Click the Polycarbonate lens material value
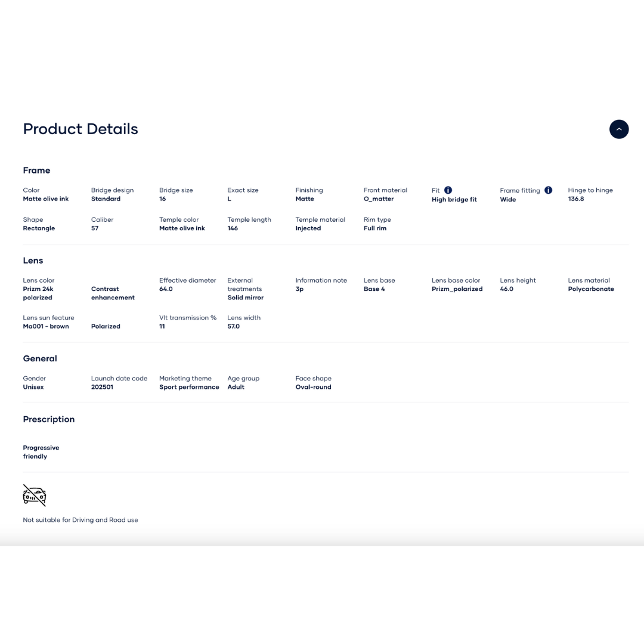The width and height of the screenshot is (644, 644). point(591,289)
